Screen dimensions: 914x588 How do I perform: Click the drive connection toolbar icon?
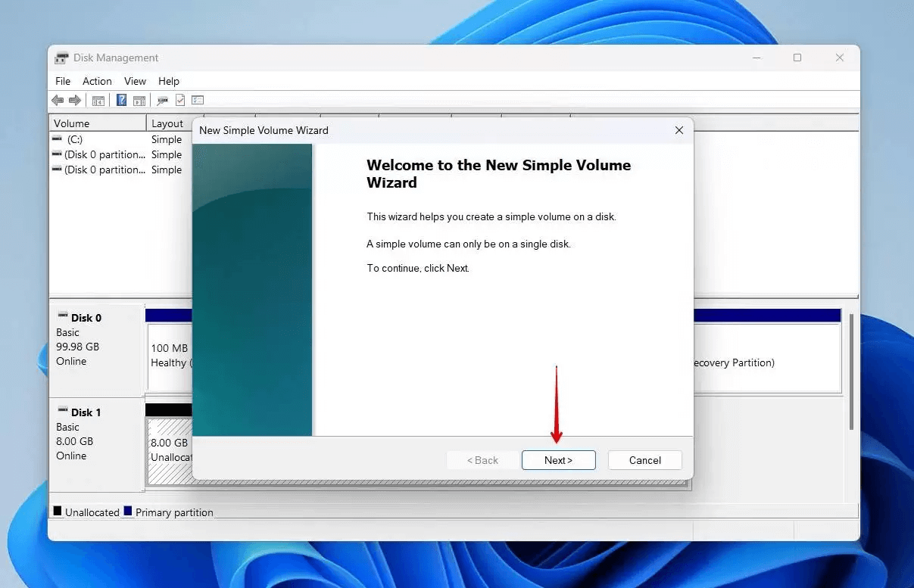pyautogui.click(x=162, y=101)
